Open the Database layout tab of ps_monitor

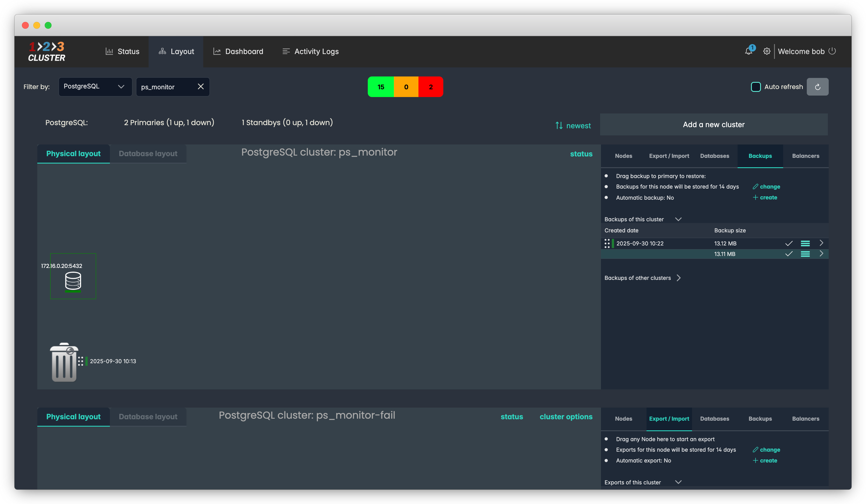(148, 154)
